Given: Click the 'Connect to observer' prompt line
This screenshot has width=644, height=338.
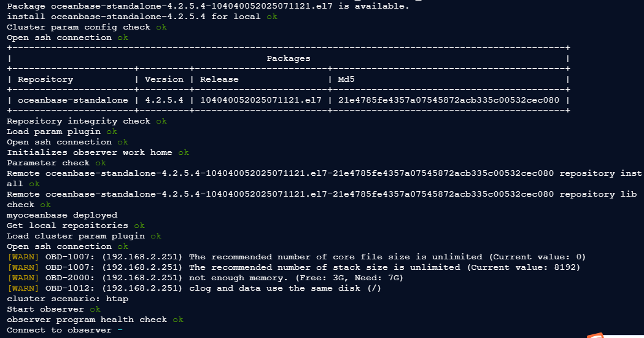Looking at the screenshot, I should [60, 330].
